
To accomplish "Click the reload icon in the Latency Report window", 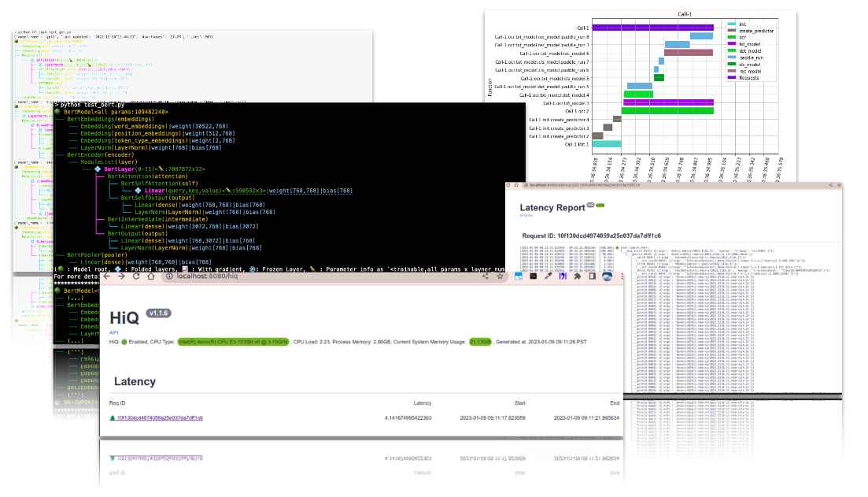I will point(508,185).
